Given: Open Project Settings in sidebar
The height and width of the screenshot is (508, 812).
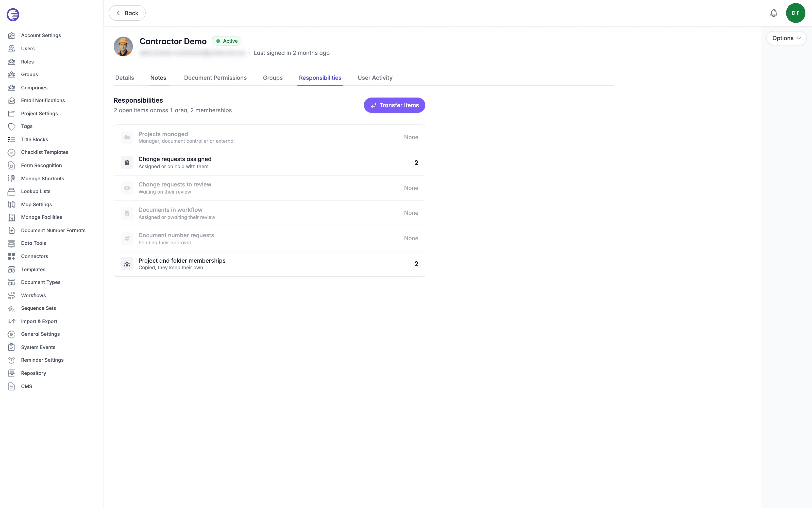Looking at the screenshot, I should (39, 114).
